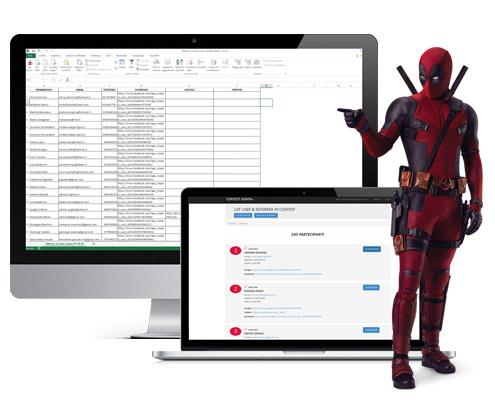Image resolution: width=495 pixels, height=400 pixels.
Task: Switch to the Home ribbon tab
Action: pyautogui.click(x=42, y=56)
